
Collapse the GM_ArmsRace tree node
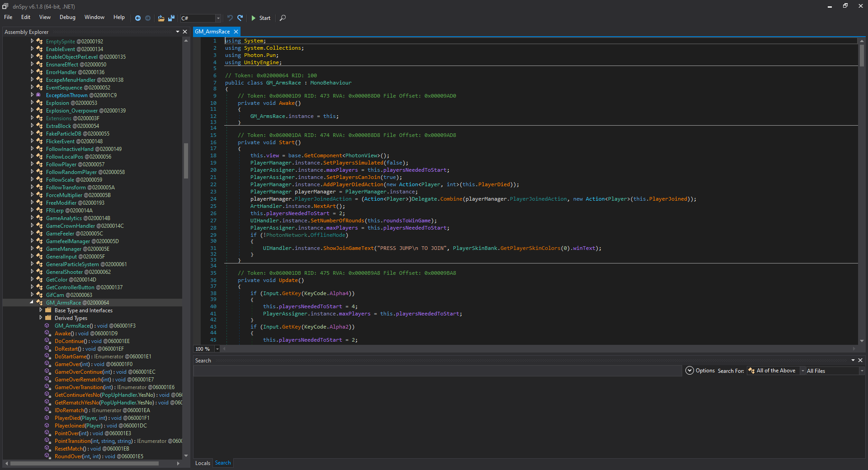[32, 302]
